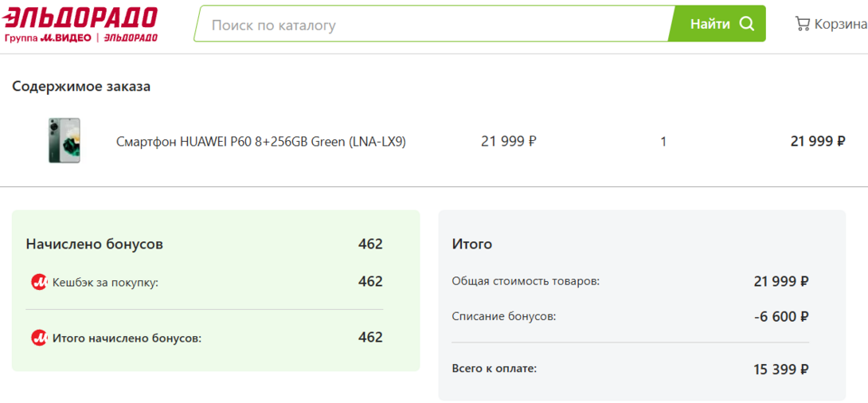Click the -6 600 ₽ bonus deduction amount

pos(780,316)
